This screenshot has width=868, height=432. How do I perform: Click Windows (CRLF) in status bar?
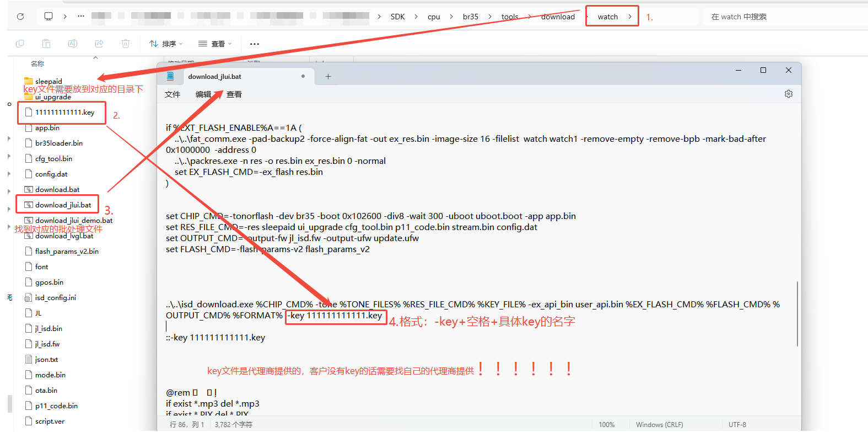coord(660,424)
